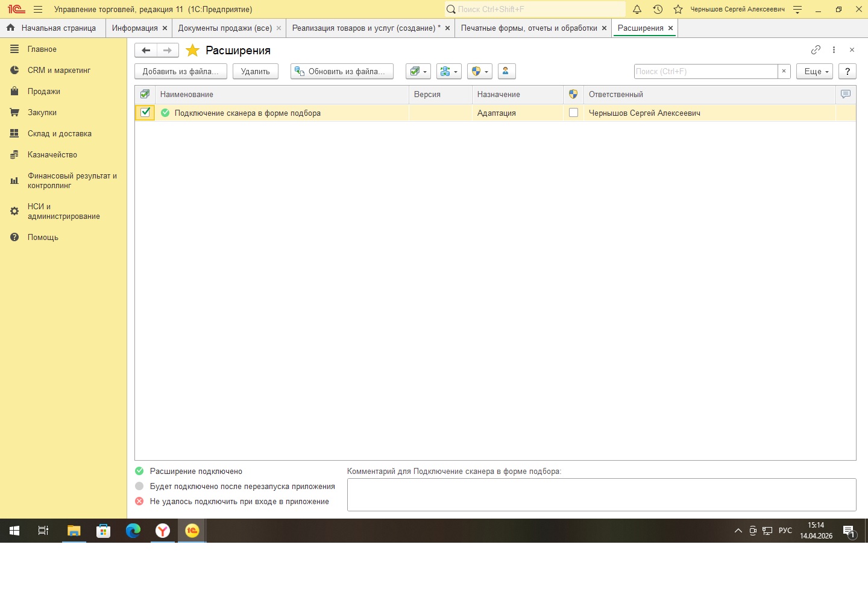Open Финансовый результат и контроллинг section
Screen dimensions: 868x603
63,181
